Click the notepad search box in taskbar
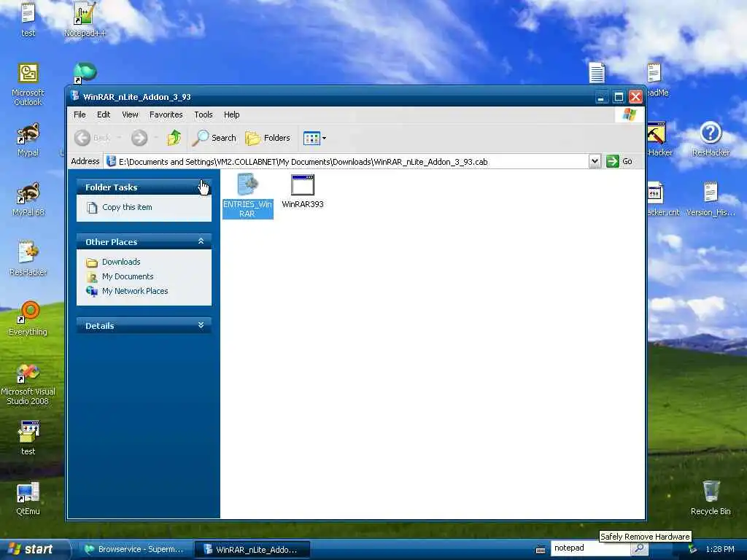 591,548
